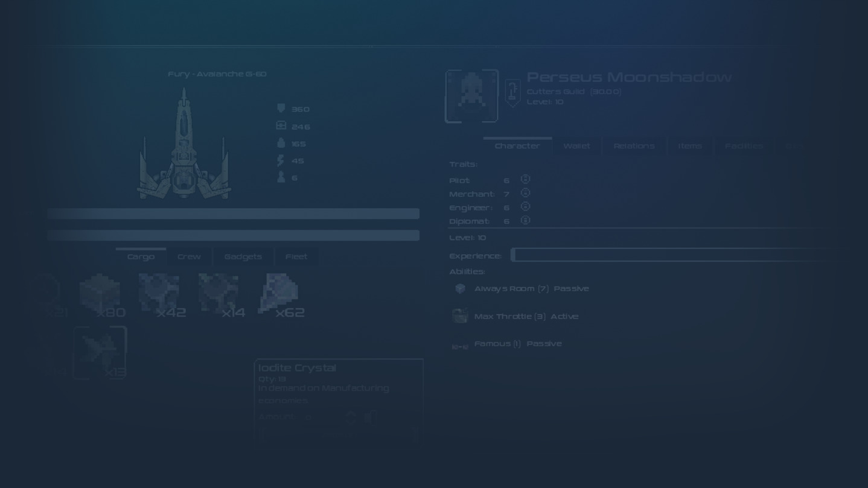
Task: Click the Famous (1) Passive text
Action: tap(518, 344)
